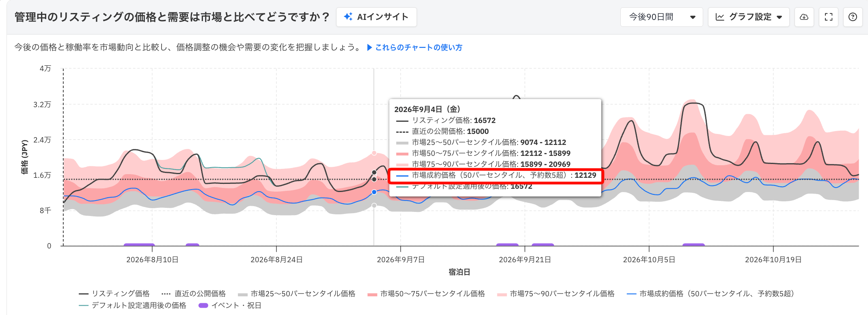Open the help question mark icon
The image size is (868, 315).
coord(853,17)
